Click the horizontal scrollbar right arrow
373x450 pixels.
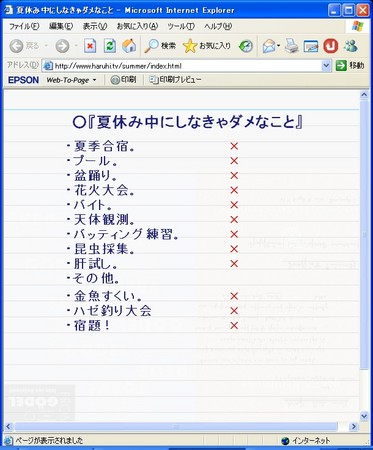tap(354, 426)
